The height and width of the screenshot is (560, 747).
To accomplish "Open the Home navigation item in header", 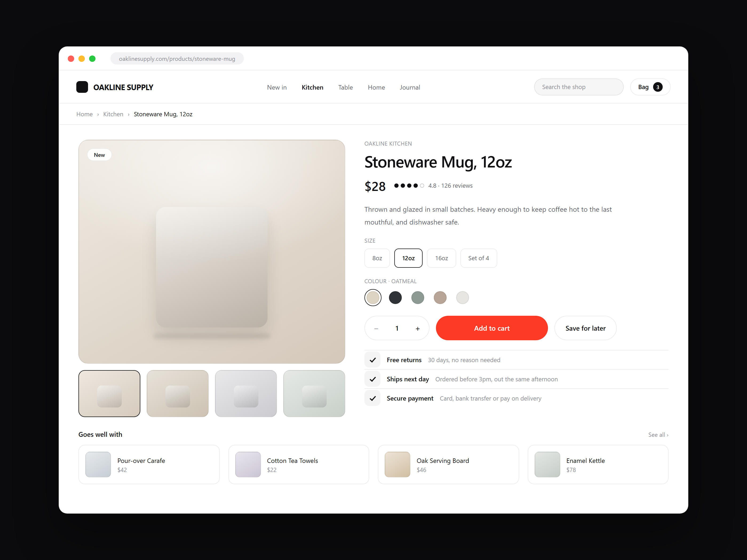I will (376, 87).
